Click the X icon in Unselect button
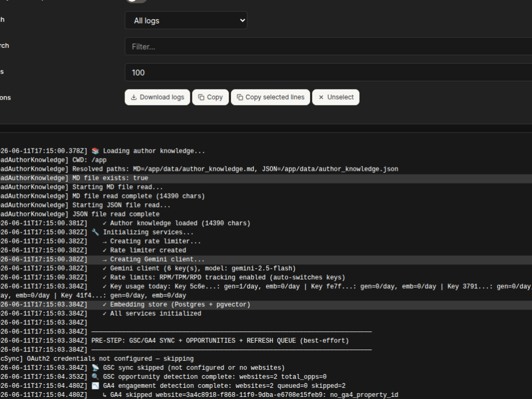The image size is (532, 399). (x=321, y=97)
